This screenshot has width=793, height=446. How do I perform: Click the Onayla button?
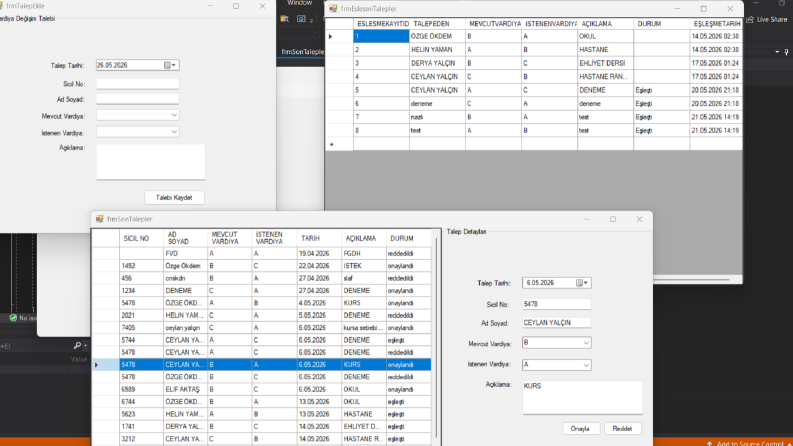(x=580, y=428)
